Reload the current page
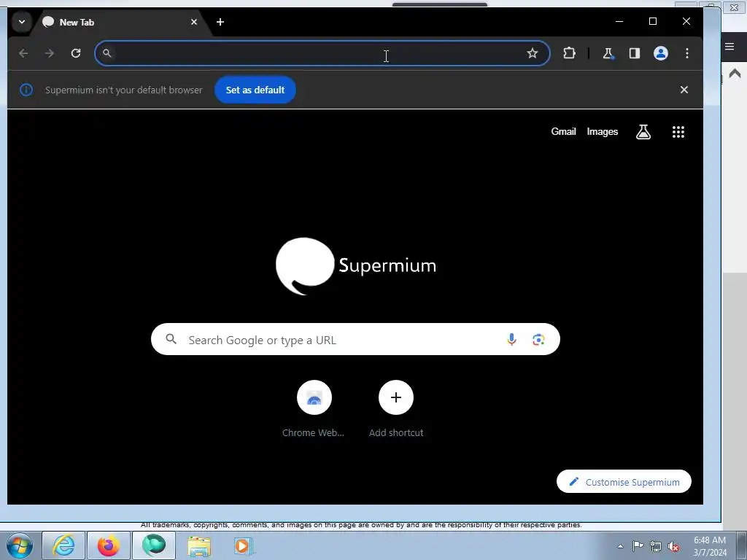 click(76, 53)
